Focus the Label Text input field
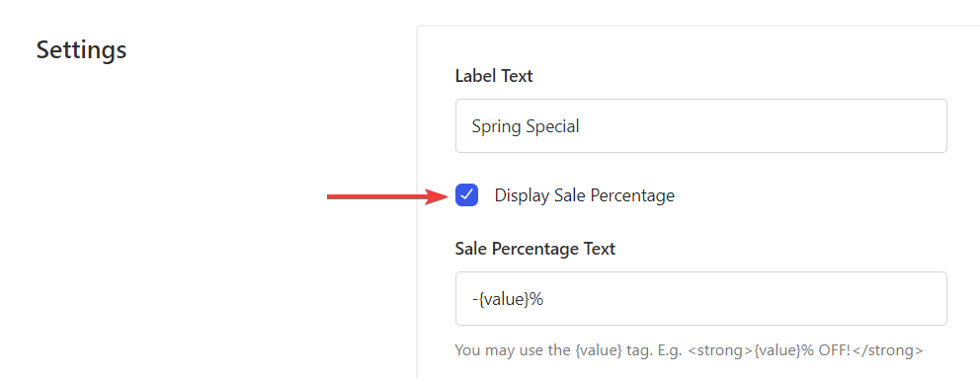This screenshot has height=379, width=980. (700, 125)
